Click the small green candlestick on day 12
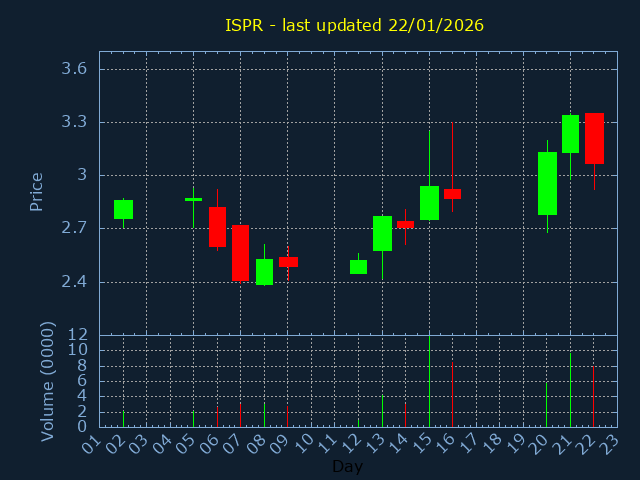 point(358,267)
